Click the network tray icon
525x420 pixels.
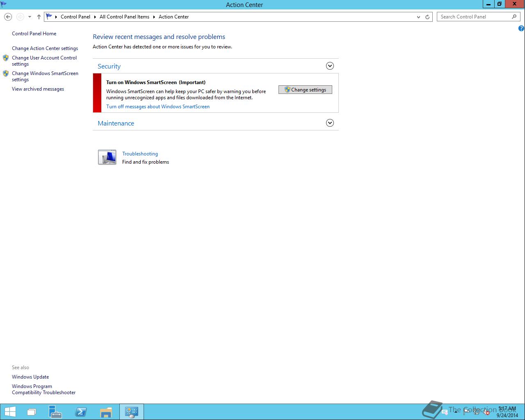coord(477,412)
